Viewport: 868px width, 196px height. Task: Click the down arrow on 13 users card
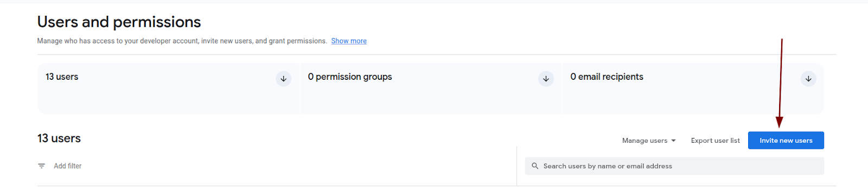point(283,79)
